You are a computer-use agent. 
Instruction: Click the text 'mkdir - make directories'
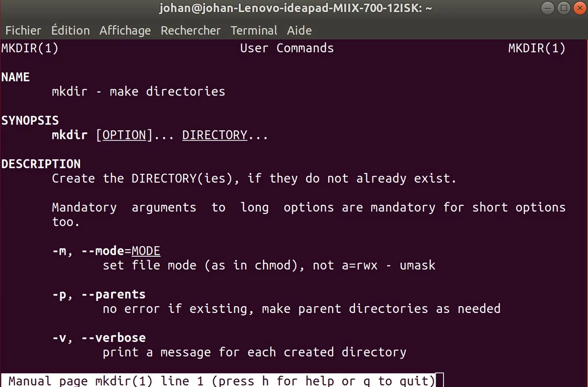pos(139,92)
